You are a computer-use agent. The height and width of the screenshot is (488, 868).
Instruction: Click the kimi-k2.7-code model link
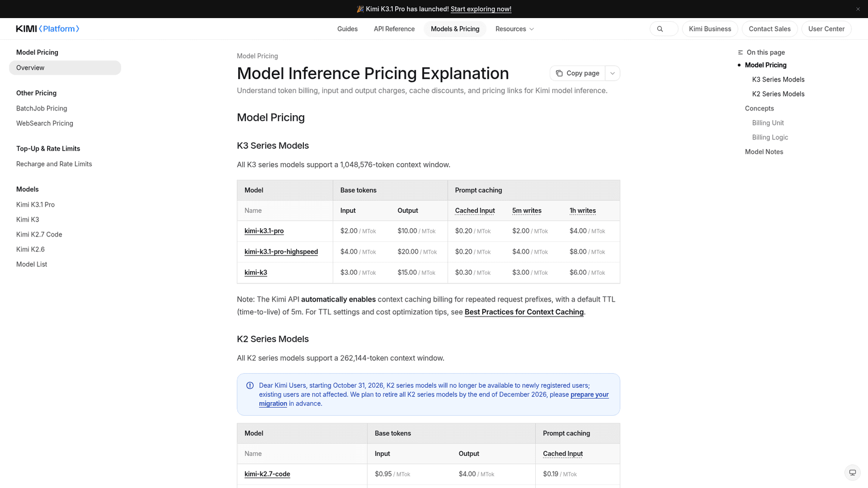pos(267,474)
